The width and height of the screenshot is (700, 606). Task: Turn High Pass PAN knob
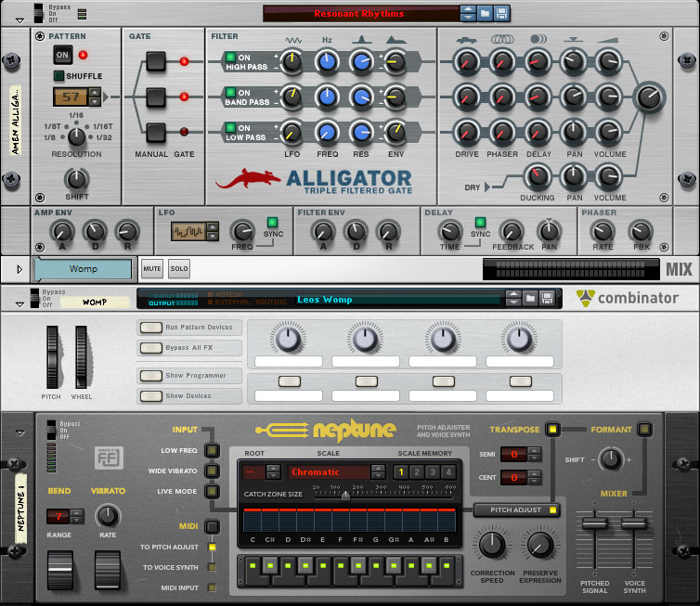click(574, 61)
